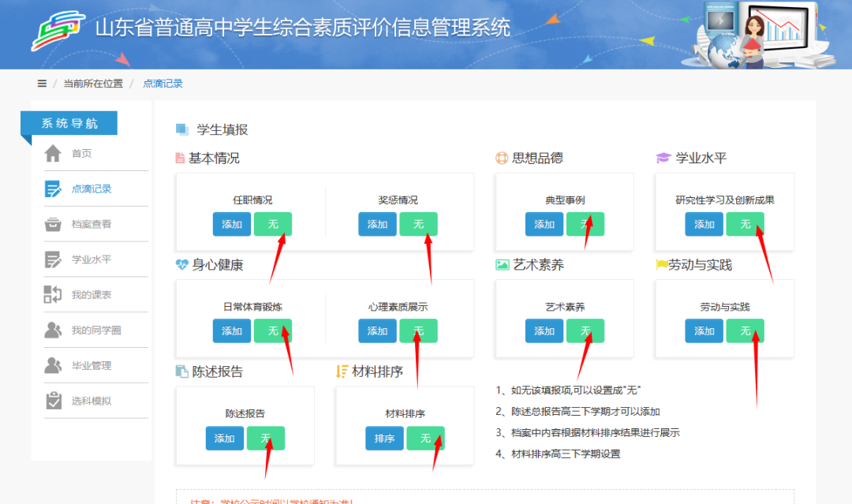
Task: Open the 首页 home icon in sidebar
Action: [54, 153]
